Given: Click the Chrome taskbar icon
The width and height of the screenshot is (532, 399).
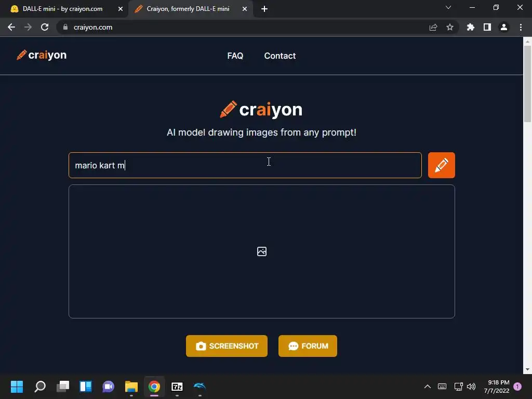Looking at the screenshot, I should click(154, 387).
